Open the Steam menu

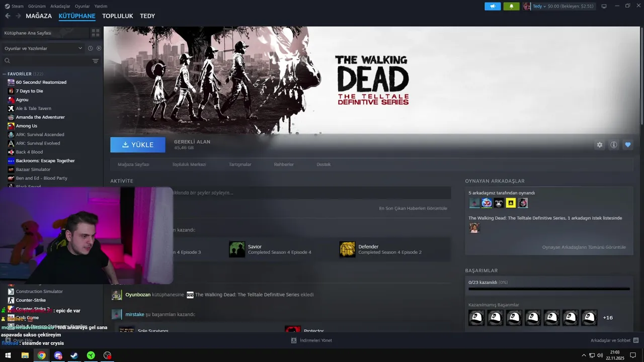tap(14, 6)
